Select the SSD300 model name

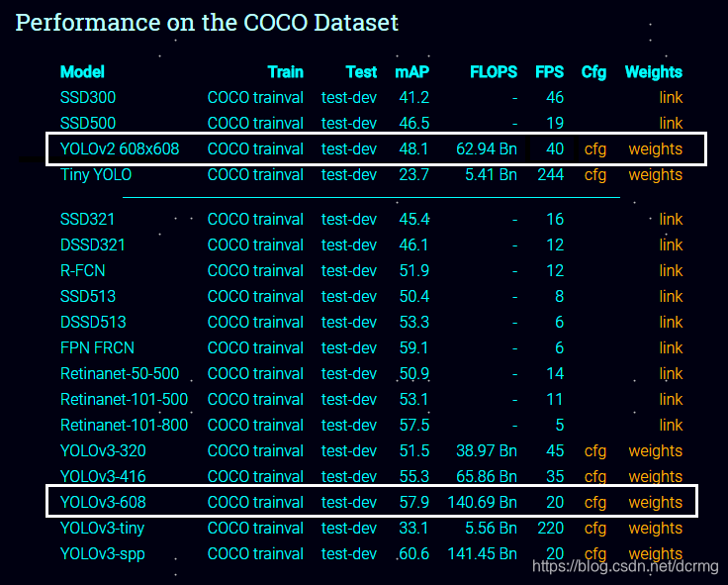pyautogui.click(x=88, y=98)
